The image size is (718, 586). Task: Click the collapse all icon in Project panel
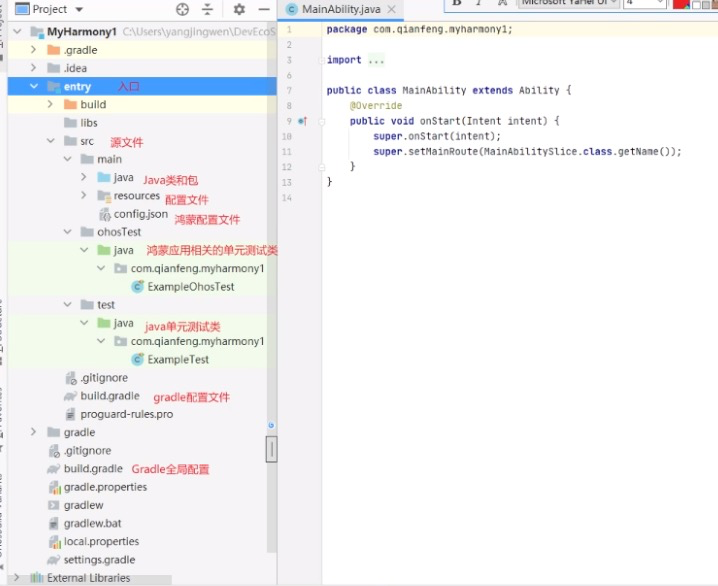point(208,9)
